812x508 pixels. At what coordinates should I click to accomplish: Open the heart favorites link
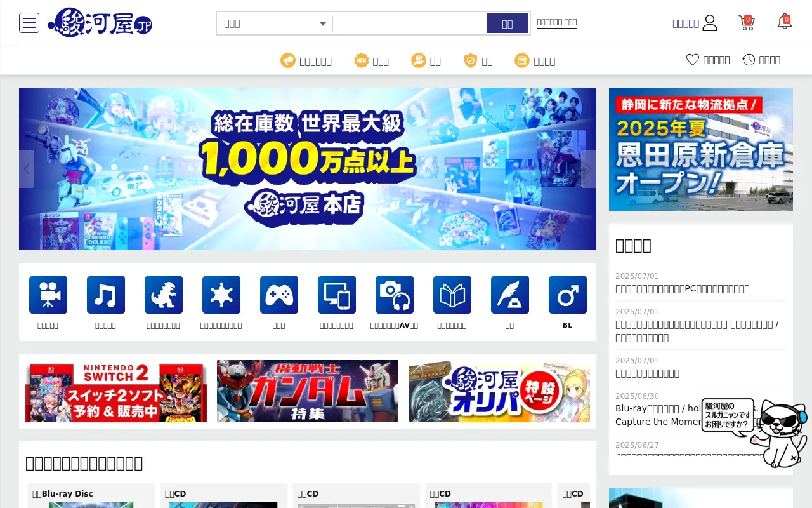(708, 60)
